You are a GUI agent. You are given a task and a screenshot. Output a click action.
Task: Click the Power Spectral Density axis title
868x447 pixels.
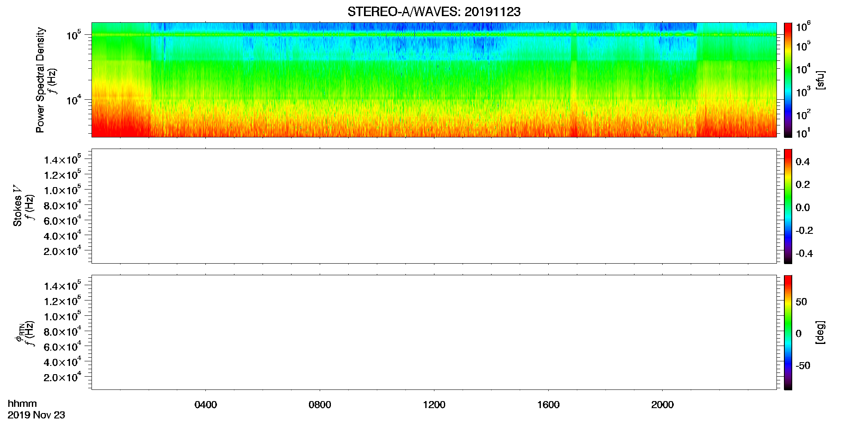[x=40, y=80]
